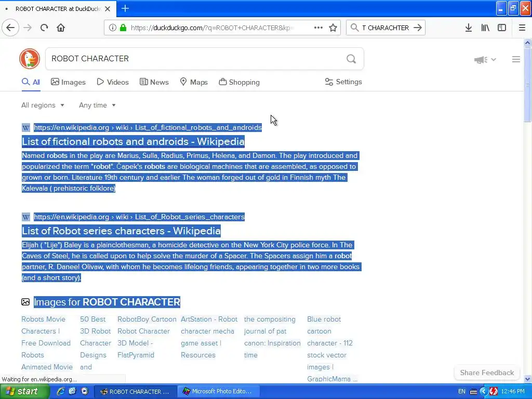Viewport: 532px width, 399px height.
Task: Click the DuckDuckGo duck logo
Action: click(x=30, y=59)
